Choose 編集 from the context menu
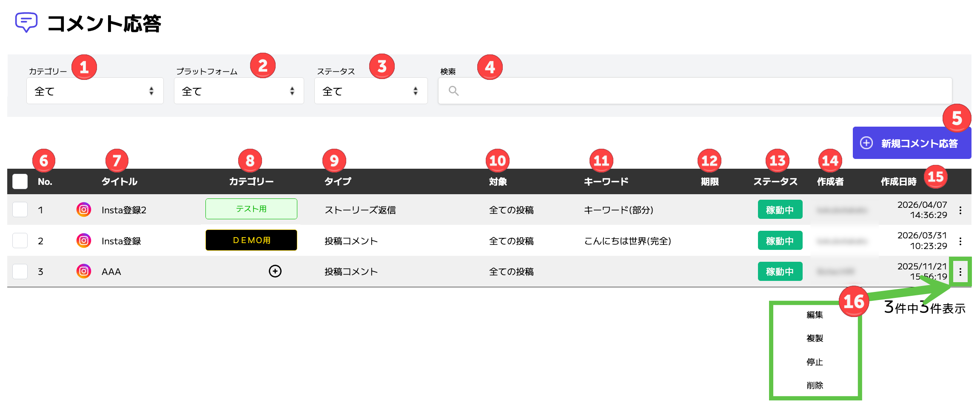Viewport: 980px width, 419px height. coord(815,315)
